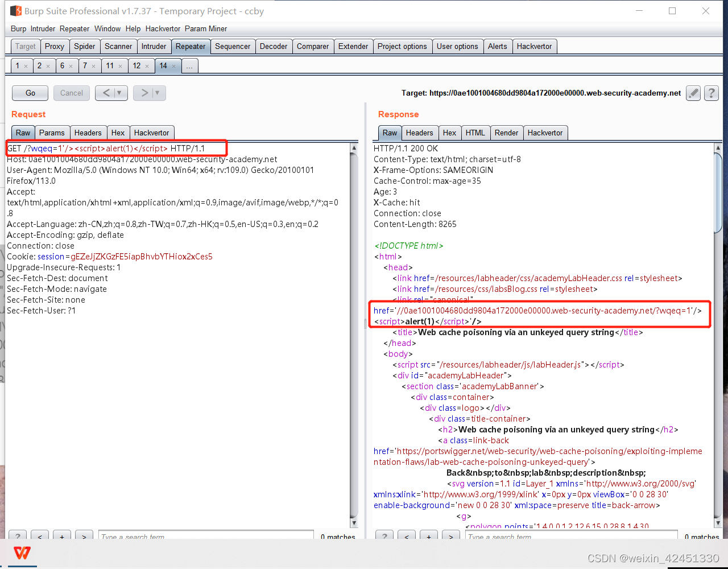Viewport: 728px width, 569px height.
Task: Open the User options tab
Action: 457,47
